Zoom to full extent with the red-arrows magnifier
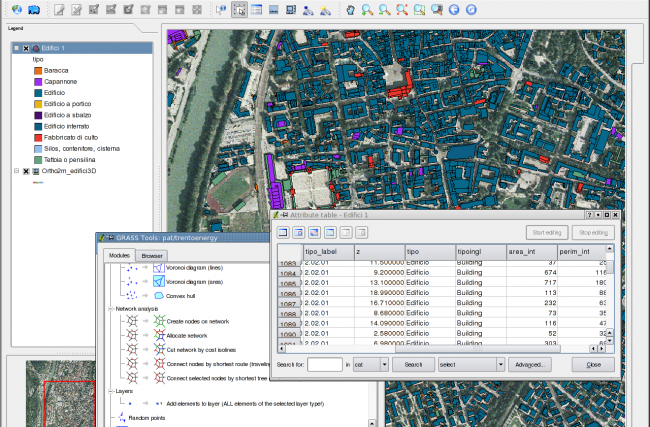The width and height of the screenshot is (650, 427). click(x=402, y=10)
